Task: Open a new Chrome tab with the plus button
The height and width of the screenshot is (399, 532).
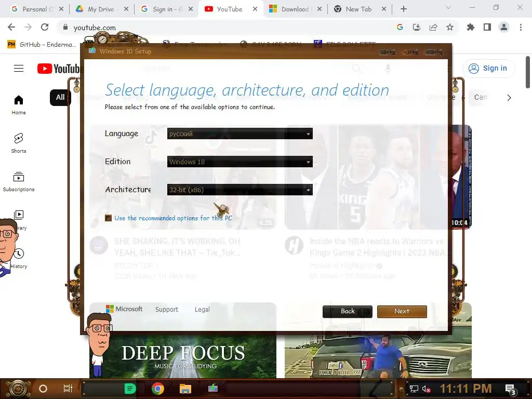Action: 403,9
